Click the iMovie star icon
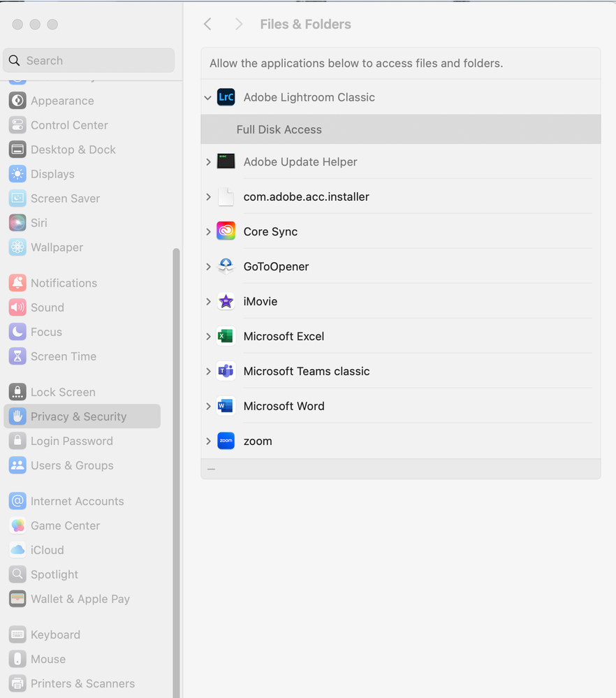 pos(226,301)
